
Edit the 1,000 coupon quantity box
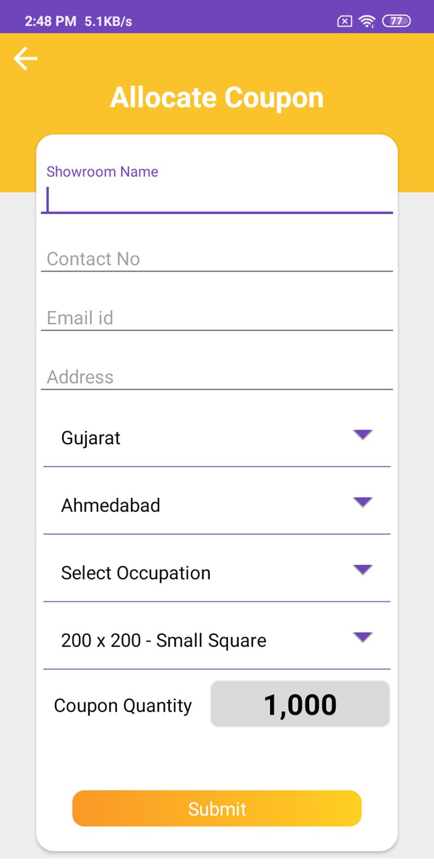pyautogui.click(x=300, y=704)
